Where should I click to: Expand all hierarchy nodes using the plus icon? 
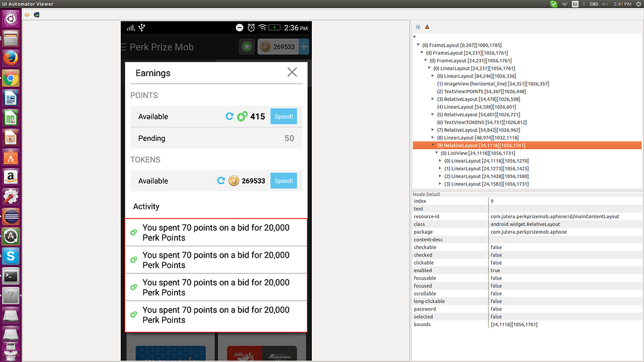click(x=418, y=27)
